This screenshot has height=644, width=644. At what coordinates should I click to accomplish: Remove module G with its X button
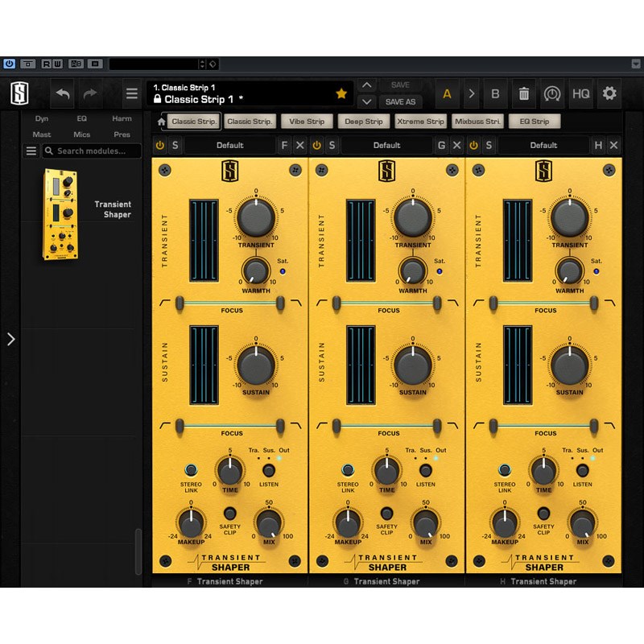point(456,146)
